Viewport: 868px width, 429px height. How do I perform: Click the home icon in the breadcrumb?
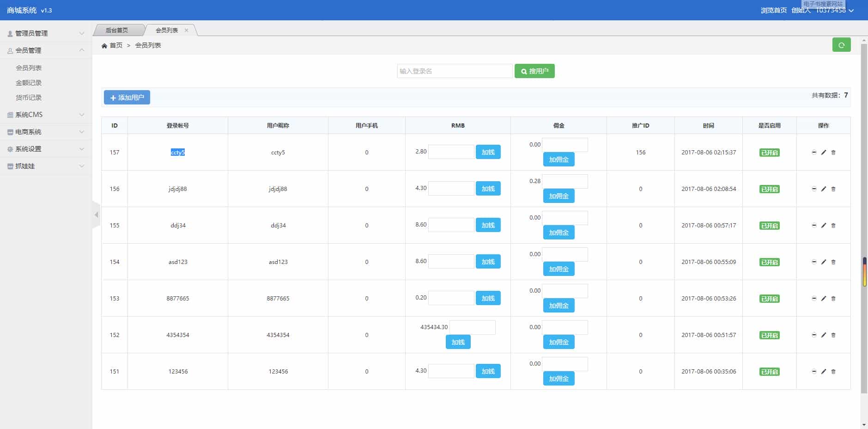(105, 45)
